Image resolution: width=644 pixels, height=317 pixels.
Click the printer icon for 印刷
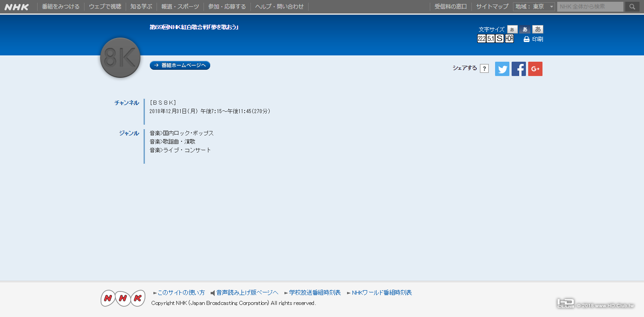[x=526, y=39]
